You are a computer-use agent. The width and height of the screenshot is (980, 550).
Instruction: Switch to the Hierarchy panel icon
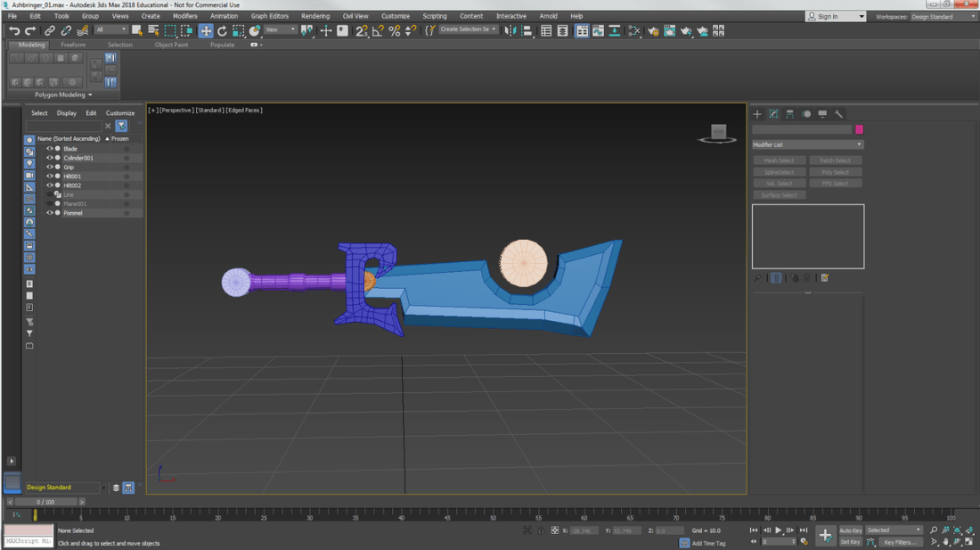click(789, 114)
